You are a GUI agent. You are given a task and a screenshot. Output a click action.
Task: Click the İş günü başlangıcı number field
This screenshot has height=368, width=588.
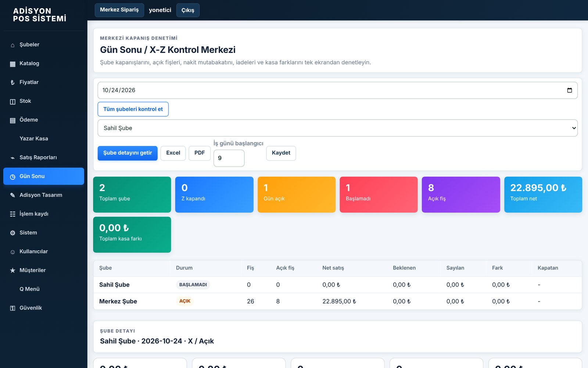[229, 158]
